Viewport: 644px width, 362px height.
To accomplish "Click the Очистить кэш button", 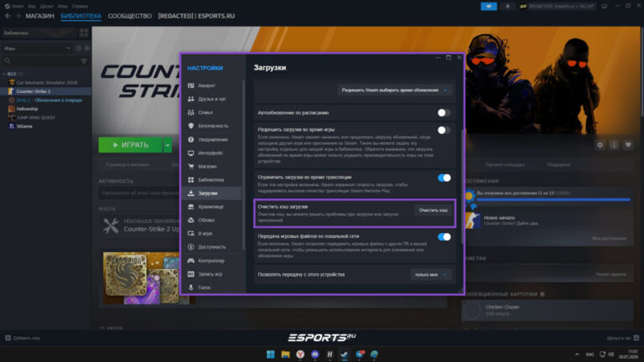I will coord(433,210).
